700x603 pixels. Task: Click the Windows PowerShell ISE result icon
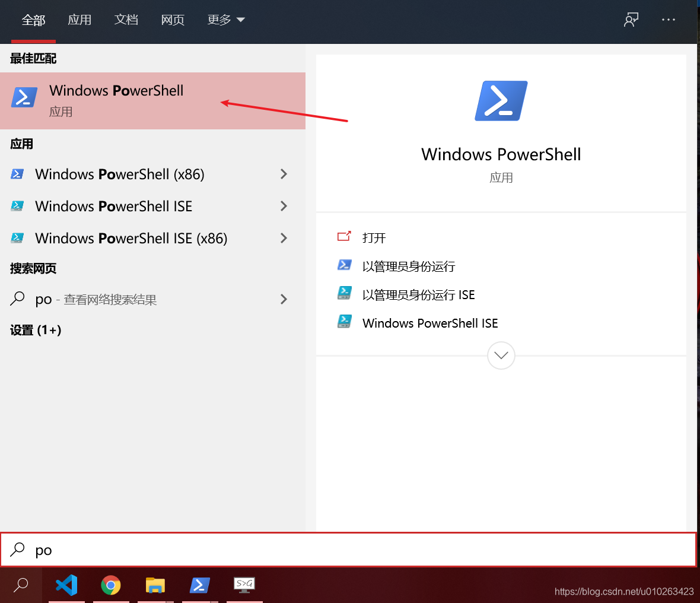click(x=17, y=207)
